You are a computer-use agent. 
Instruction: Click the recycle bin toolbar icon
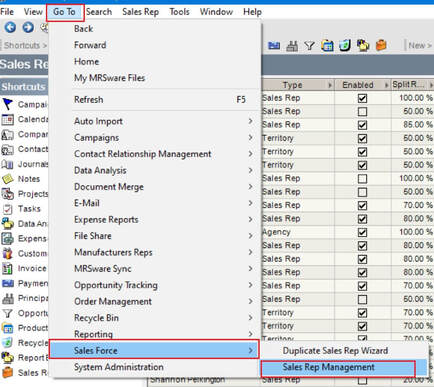coord(345,45)
